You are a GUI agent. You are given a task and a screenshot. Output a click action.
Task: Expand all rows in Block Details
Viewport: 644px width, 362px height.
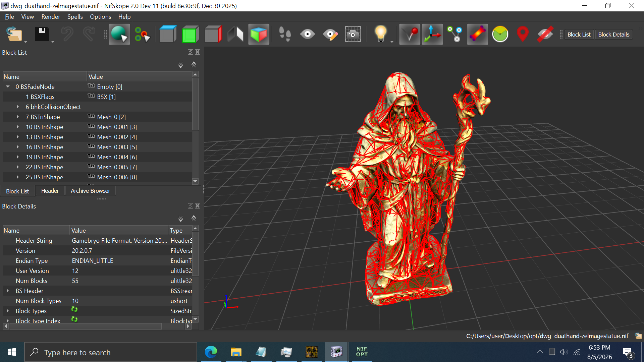(180, 219)
